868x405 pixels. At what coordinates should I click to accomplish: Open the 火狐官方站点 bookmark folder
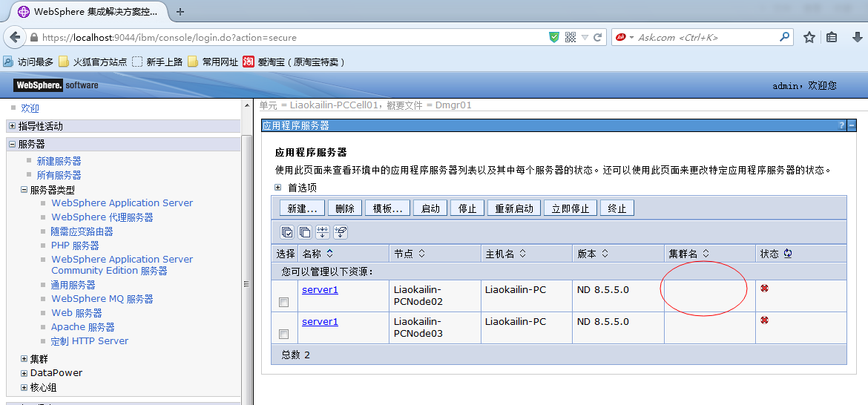coord(93,62)
